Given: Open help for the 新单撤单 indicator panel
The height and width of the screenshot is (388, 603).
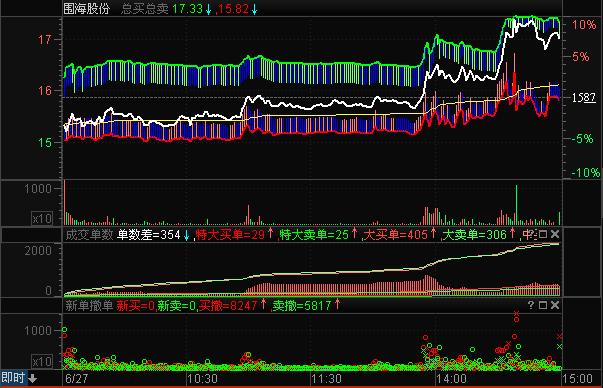Looking at the screenshot, I should point(531,305).
